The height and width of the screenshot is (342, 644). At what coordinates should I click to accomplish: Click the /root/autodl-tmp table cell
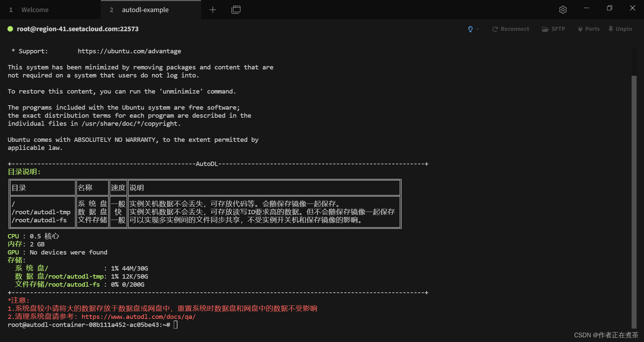[x=41, y=212]
